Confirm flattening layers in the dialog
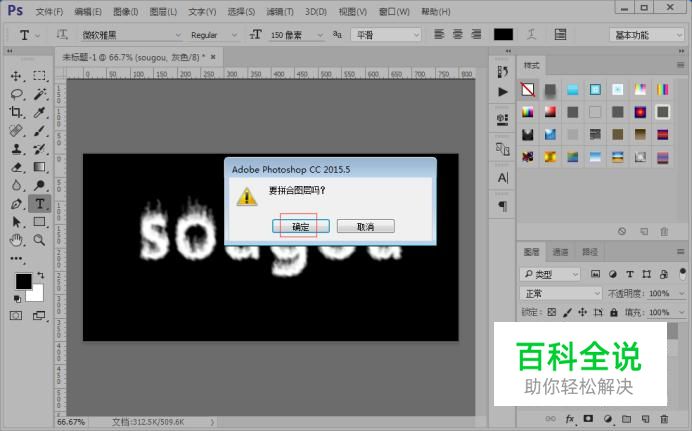The height and width of the screenshot is (431, 692). [301, 227]
